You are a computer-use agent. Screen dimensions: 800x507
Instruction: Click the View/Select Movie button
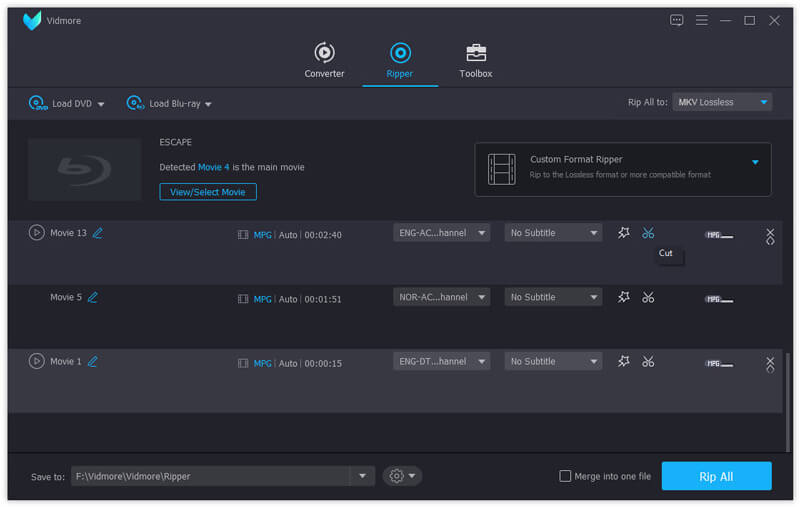tap(208, 191)
